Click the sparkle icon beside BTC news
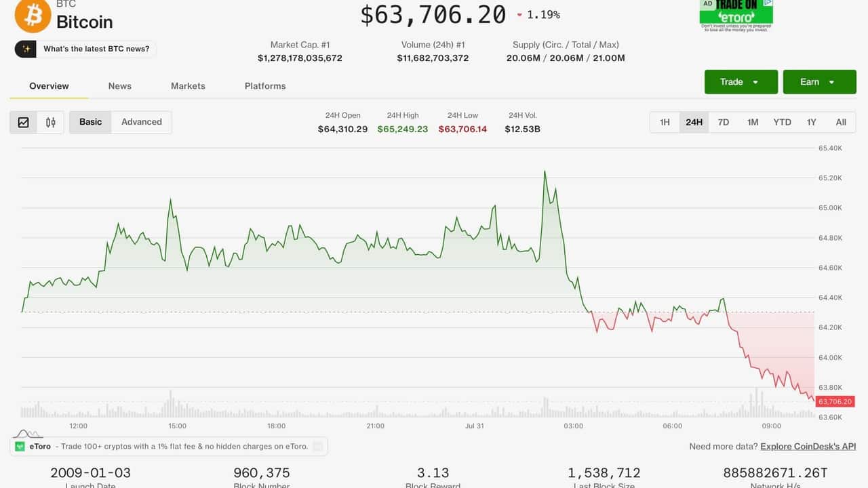The width and height of the screenshot is (868, 488). pyautogui.click(x=26, y=49)
